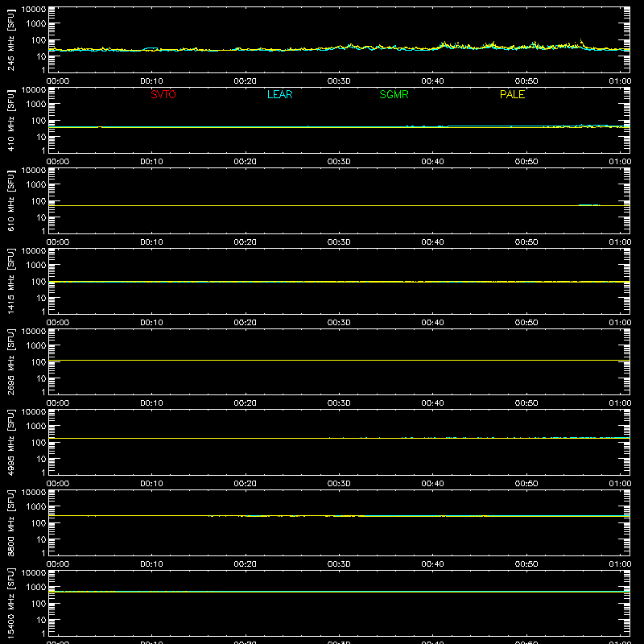Viewport: 644px width, 644px height.
Task: Click the 100 y-axis label of the 2695 MHz plot
Action: pos(39,362)
